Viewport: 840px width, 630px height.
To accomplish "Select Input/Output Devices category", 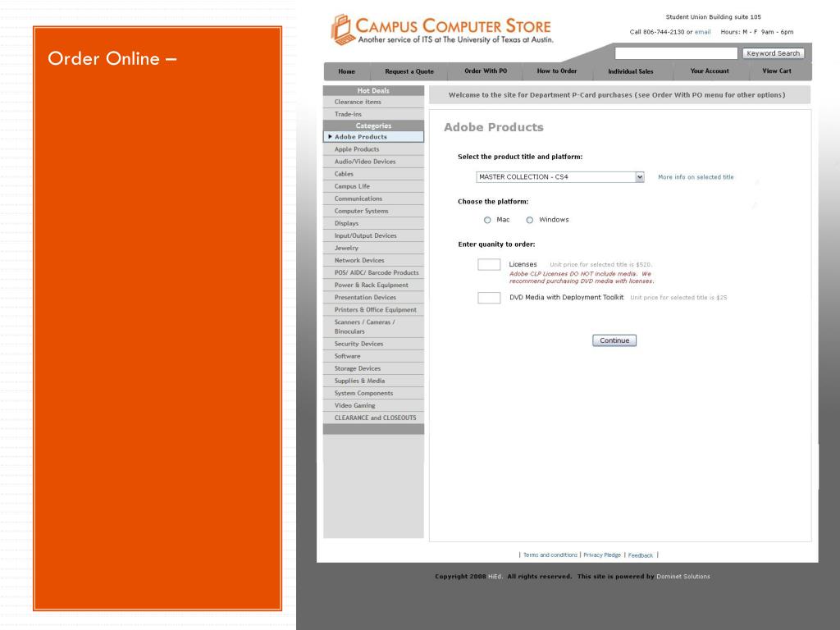I will click(373, 235).
